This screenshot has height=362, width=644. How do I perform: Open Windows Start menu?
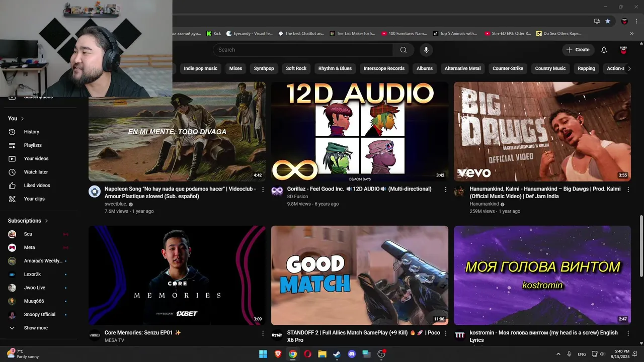pyautogui.click(x=263, y=354)
